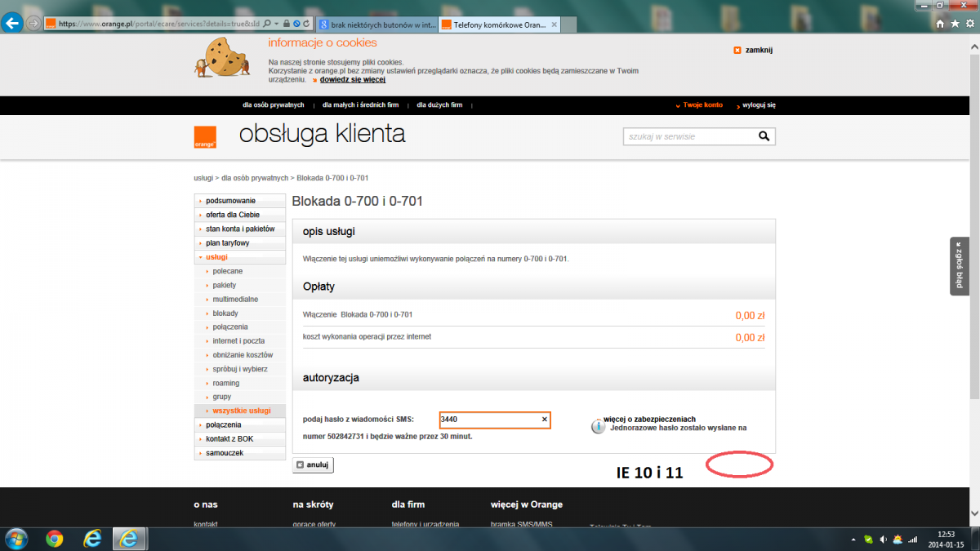The width and height of the screenshot is (980, 551).
Task: Collapse the usługi side menu section
Action: coord(240,257)
